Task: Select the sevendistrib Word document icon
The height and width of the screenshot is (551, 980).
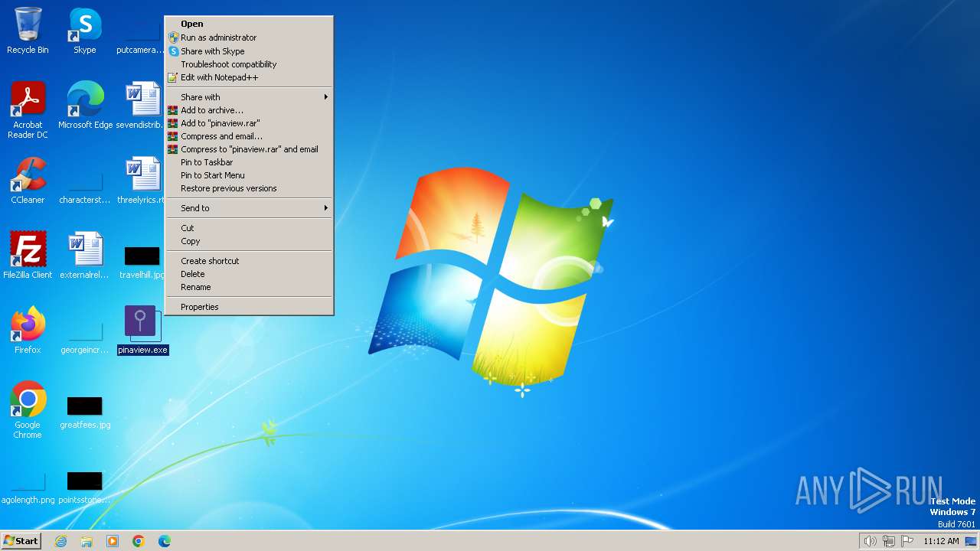Action: tap(142, 106)
